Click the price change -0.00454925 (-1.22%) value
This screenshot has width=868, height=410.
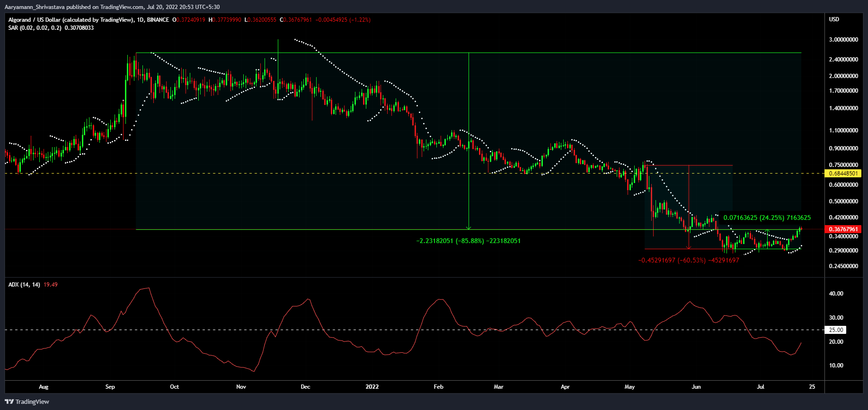343,20
